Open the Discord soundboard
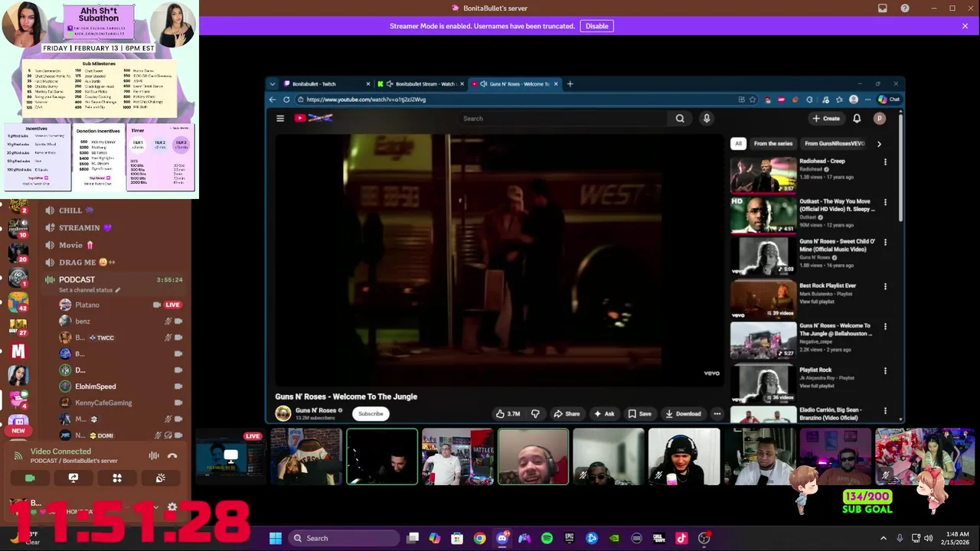Image resolution: width=980 pixels, height=551 pixels. (161, 478)
